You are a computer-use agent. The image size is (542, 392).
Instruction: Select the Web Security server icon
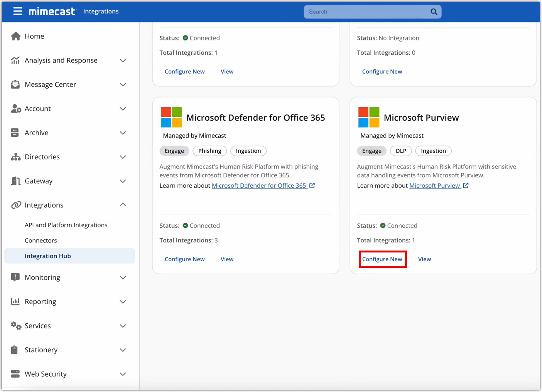click(x=15, y=374)
